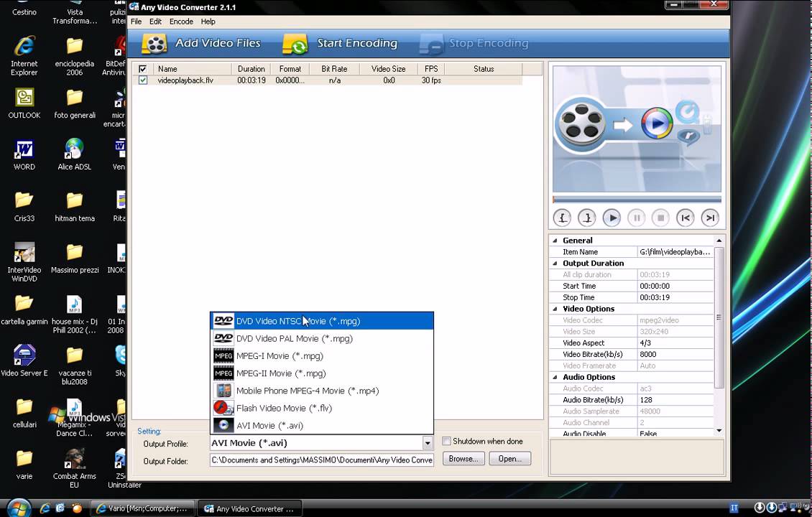
Task: Click the Status column header
Action: click(x=484, y=69)
